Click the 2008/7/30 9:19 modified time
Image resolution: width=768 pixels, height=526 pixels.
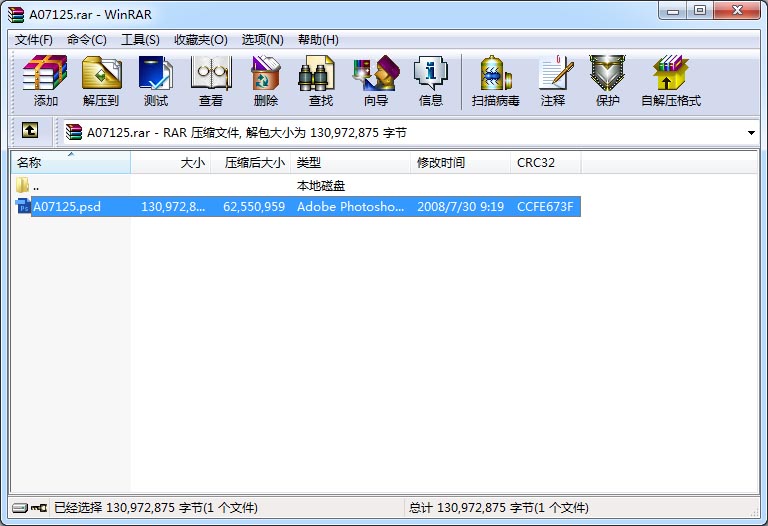click(x=460, y=207)
